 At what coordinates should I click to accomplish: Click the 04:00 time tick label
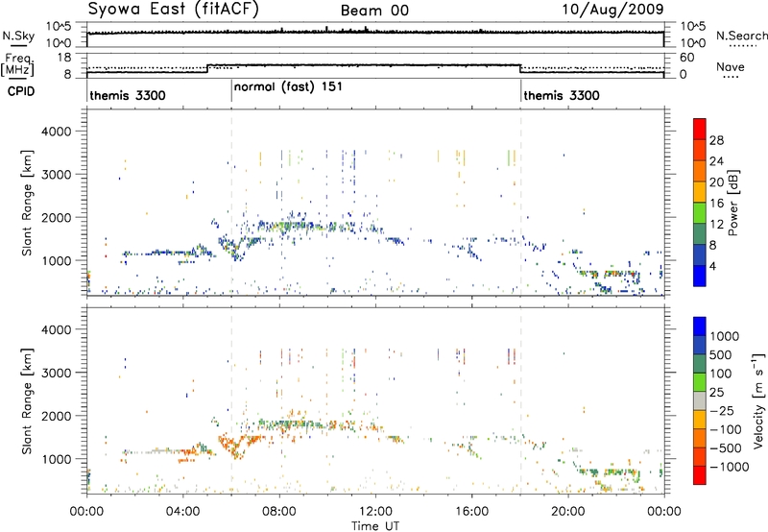(x=182, y=512)
